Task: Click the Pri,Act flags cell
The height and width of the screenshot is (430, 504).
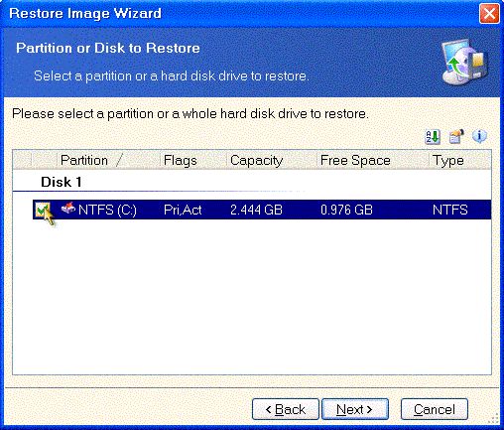Action: click(x=183, y=210)
